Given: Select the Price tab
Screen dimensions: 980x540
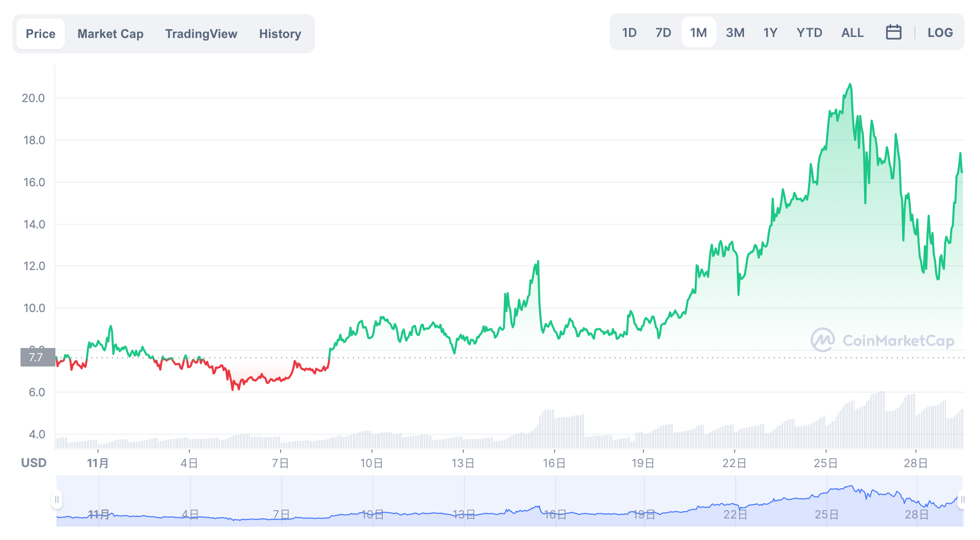Looking at the screenshot, I should click(x=41, y=34).
